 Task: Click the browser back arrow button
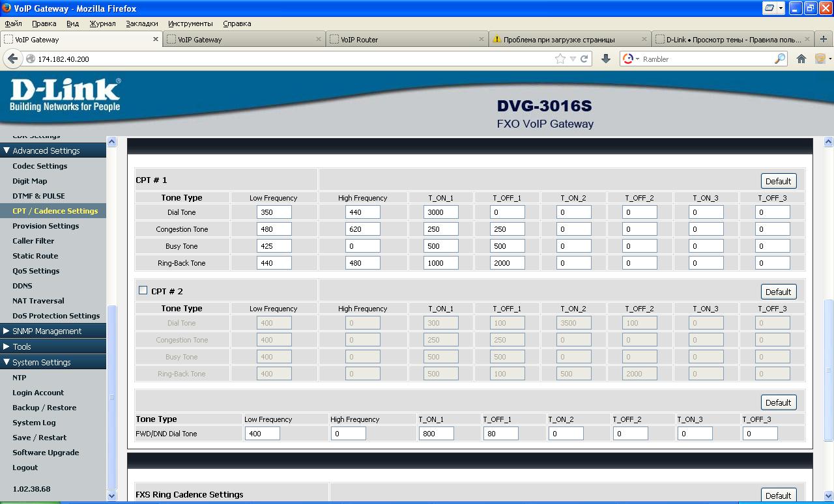(12, 59)
